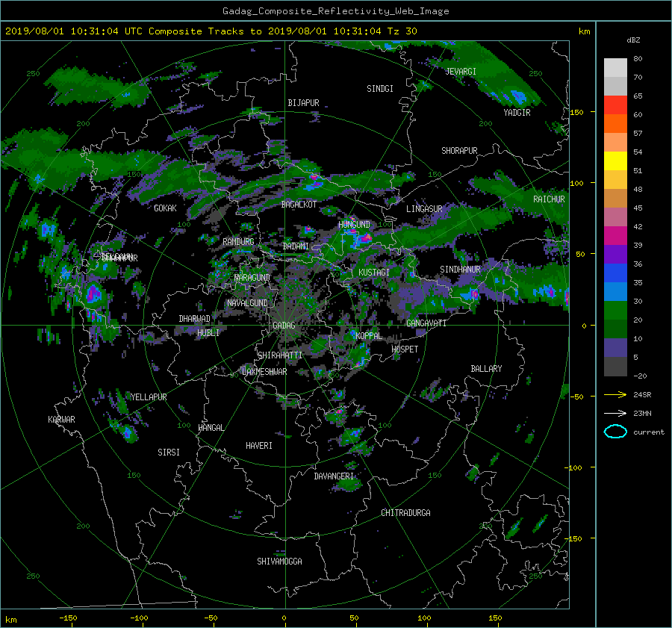Click the RAICHUR city label
The height and width of the screenshot is (628, 672).
[x=549, y=199]
